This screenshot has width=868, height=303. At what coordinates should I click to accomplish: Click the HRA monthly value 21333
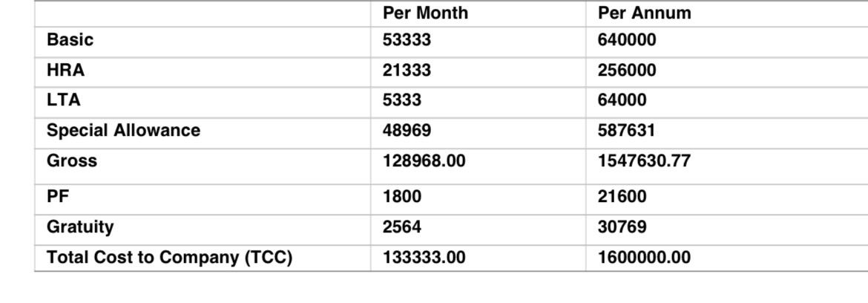coord(407,71)
